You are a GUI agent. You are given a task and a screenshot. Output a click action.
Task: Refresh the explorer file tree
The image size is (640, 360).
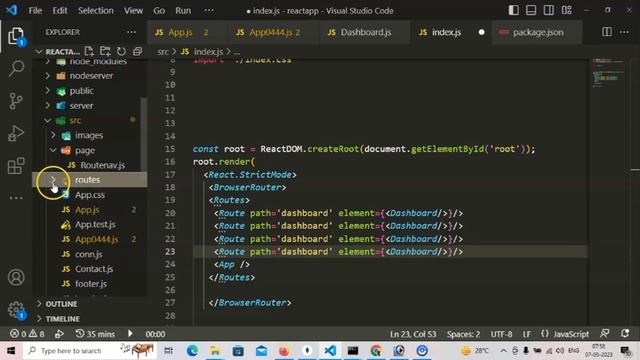[121, 51]
